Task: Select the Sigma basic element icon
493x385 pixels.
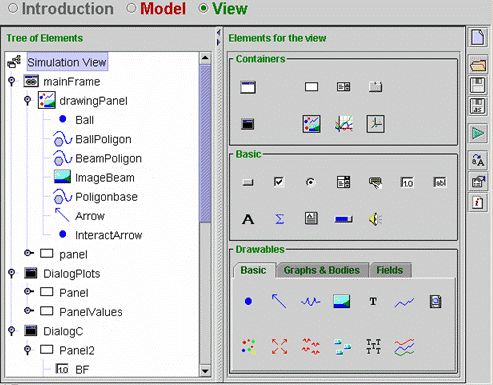Action: tap(279, 219)
